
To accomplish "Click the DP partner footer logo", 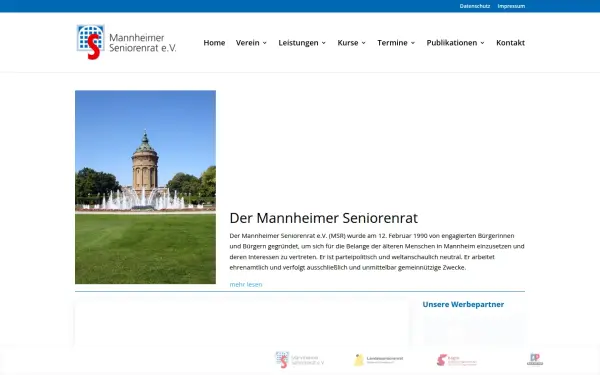I will (535, 359).
